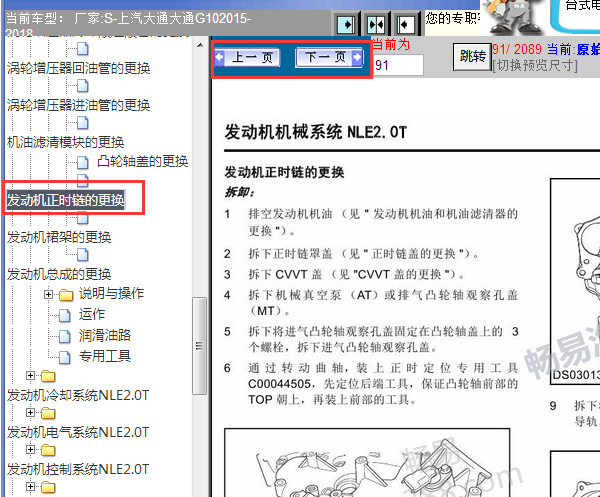600x497 pixels.
Task: Click the 当前车型 vehicle model text
Action: coord(129,24)
